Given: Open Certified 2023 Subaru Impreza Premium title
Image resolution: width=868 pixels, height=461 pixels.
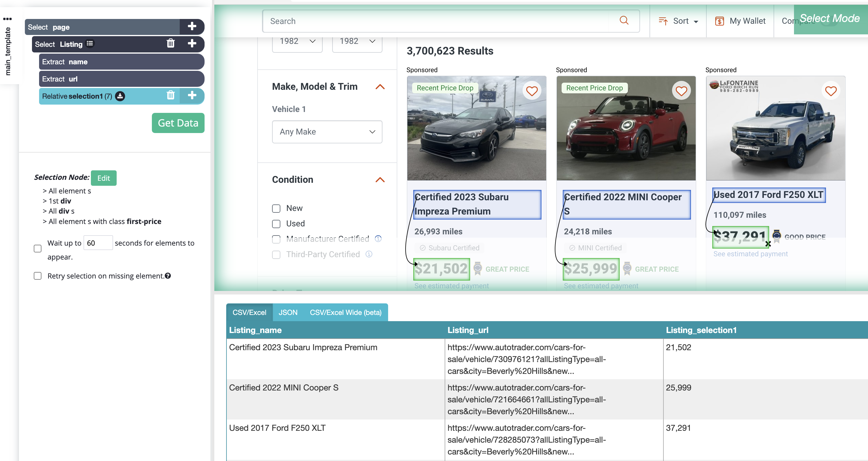Looking at the screenshot, I should point(477,204).
